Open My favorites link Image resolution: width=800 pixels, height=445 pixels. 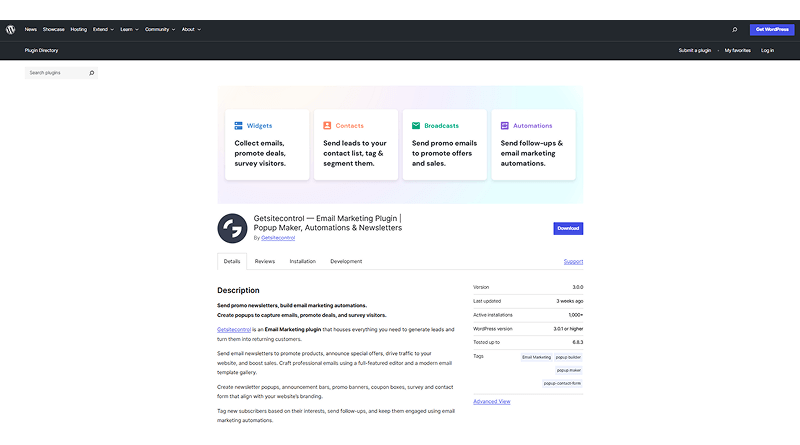737,51
